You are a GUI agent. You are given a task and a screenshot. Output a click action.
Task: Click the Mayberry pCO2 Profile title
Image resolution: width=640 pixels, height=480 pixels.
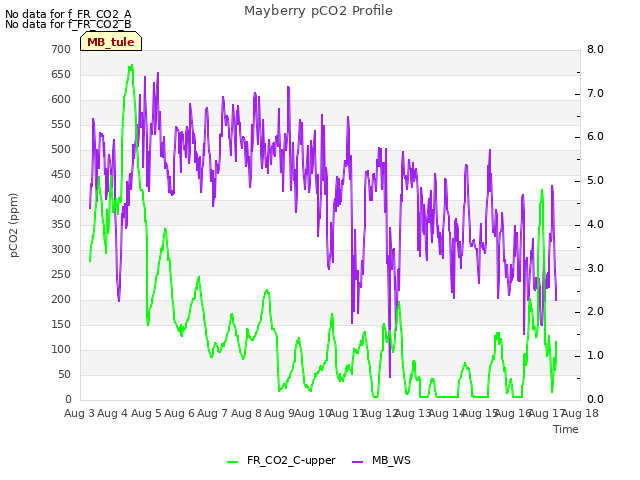coord(318,11)
